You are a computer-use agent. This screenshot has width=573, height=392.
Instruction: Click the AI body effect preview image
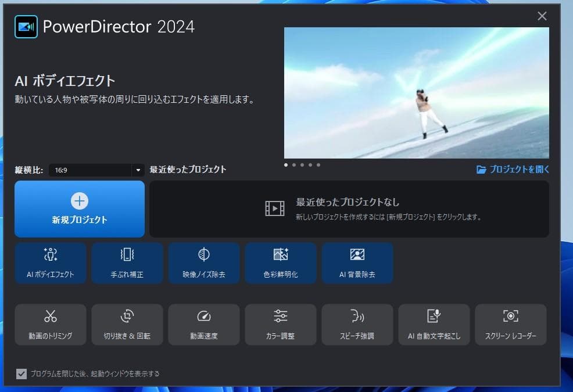[x=416, y=93]
